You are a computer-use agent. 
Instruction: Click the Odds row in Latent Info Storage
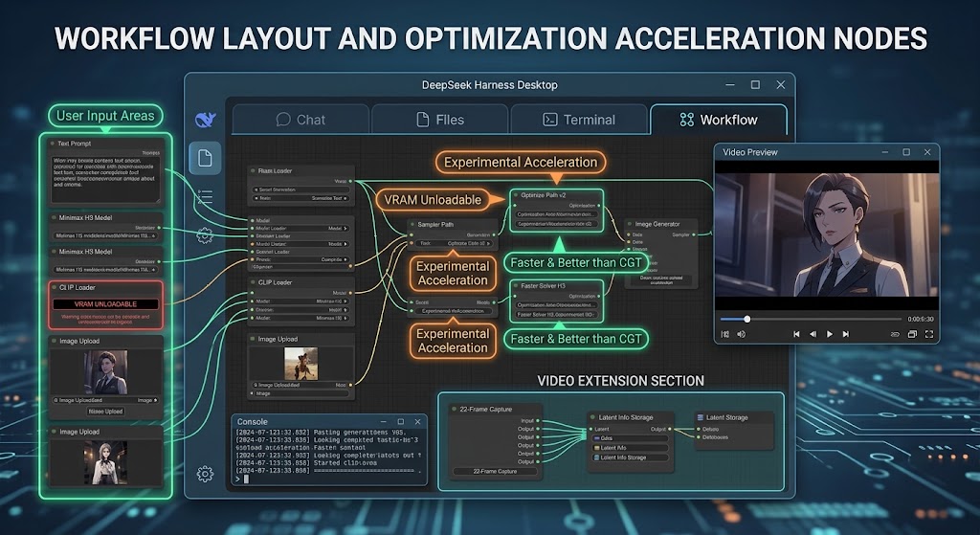tap(630, 438)
